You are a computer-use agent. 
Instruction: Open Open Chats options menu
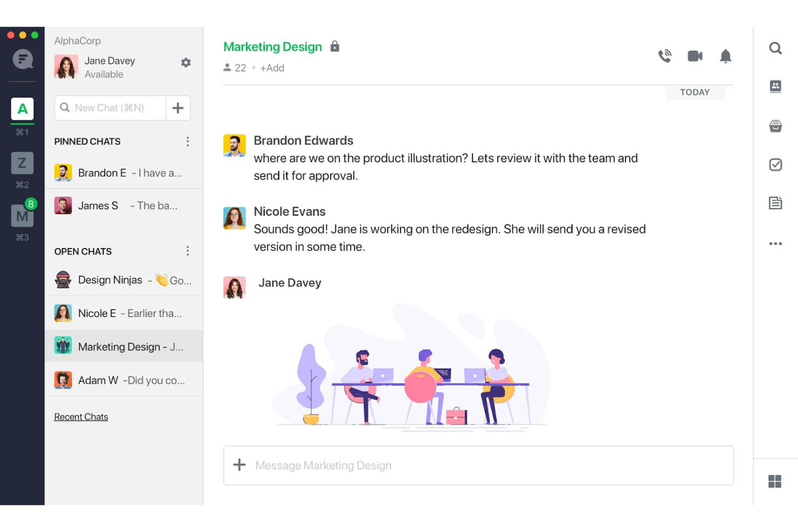(188, 251)
